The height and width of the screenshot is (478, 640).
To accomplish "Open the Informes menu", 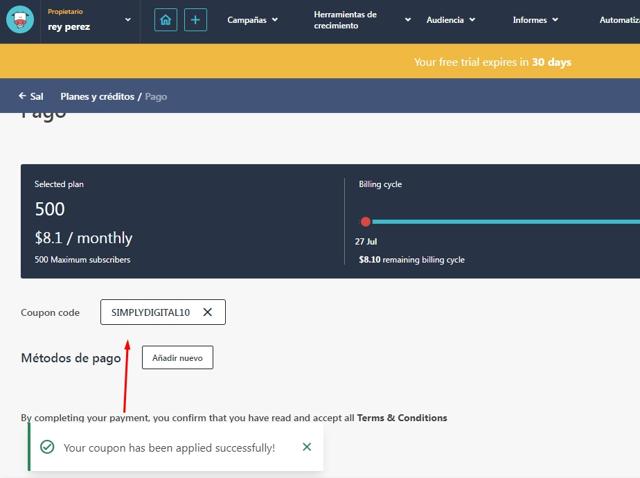I will (x=536, y=20).
